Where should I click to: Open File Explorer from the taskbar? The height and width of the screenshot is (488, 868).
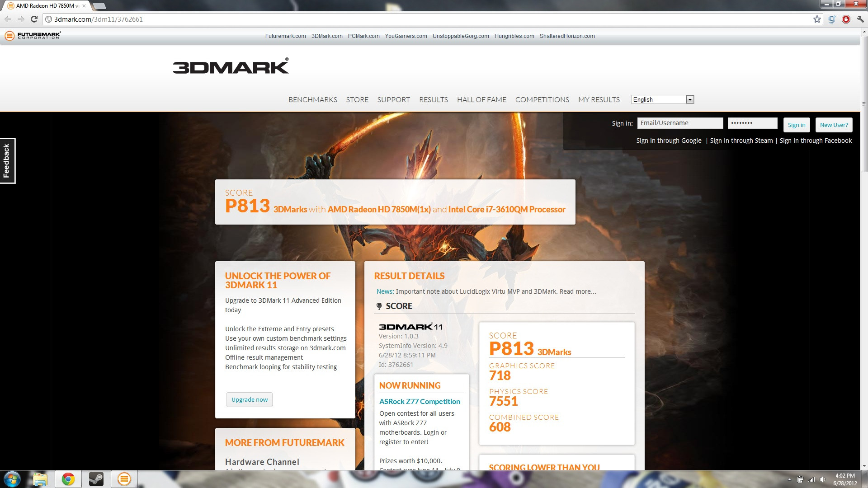(x=40, y=479)
